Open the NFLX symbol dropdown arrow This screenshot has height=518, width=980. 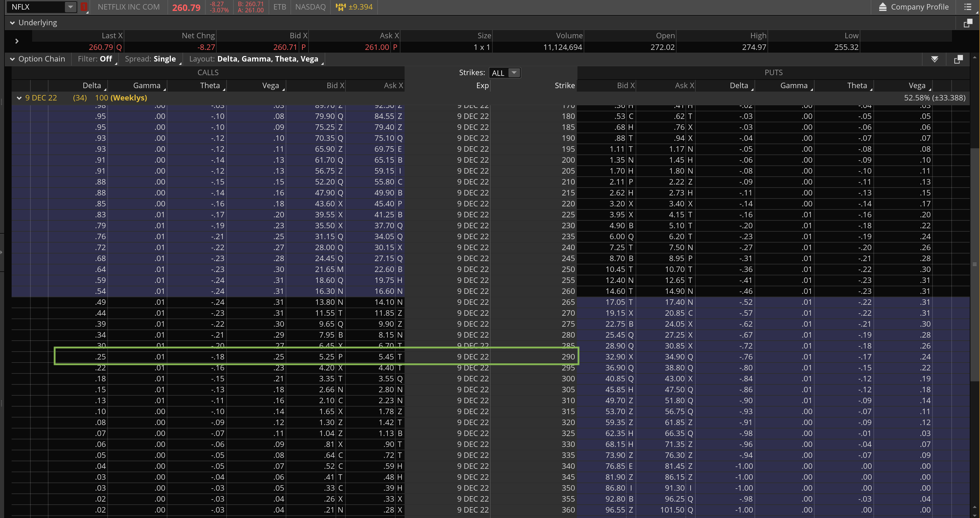click(x=70, y=7)
